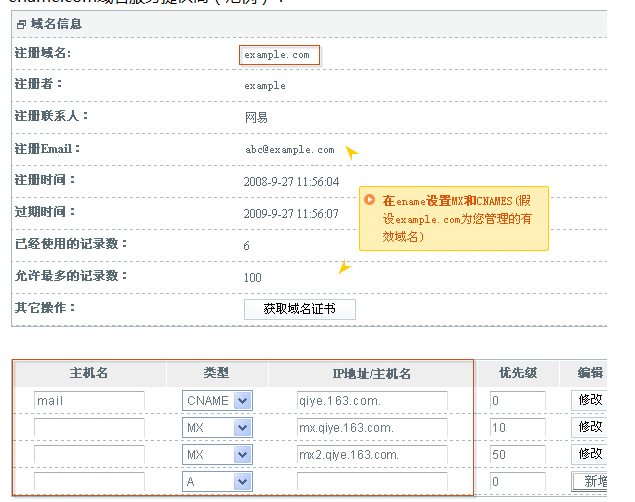The image size is (635, 502).
Task: Click the example.com registered domain box
Action: (279, 55)
